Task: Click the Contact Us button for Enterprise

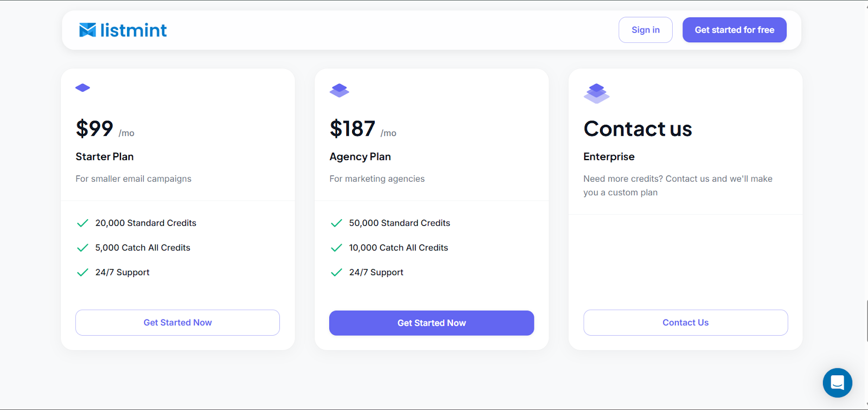Action: [685, 322]
